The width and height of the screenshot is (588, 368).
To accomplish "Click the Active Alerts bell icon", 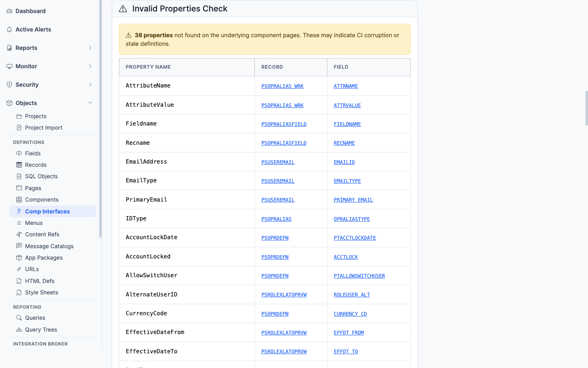I will pyautogui.click(x=9, y=29).
